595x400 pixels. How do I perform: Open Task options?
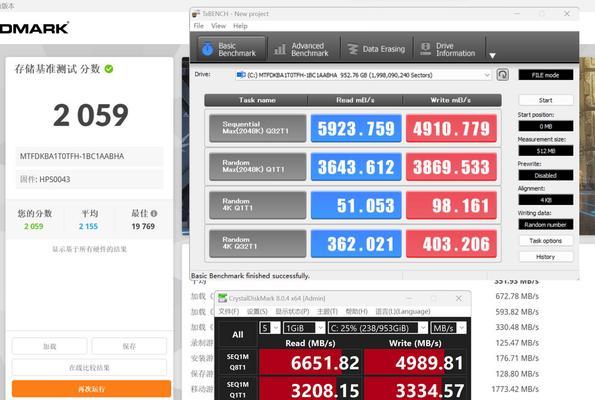tap(546, 241)
